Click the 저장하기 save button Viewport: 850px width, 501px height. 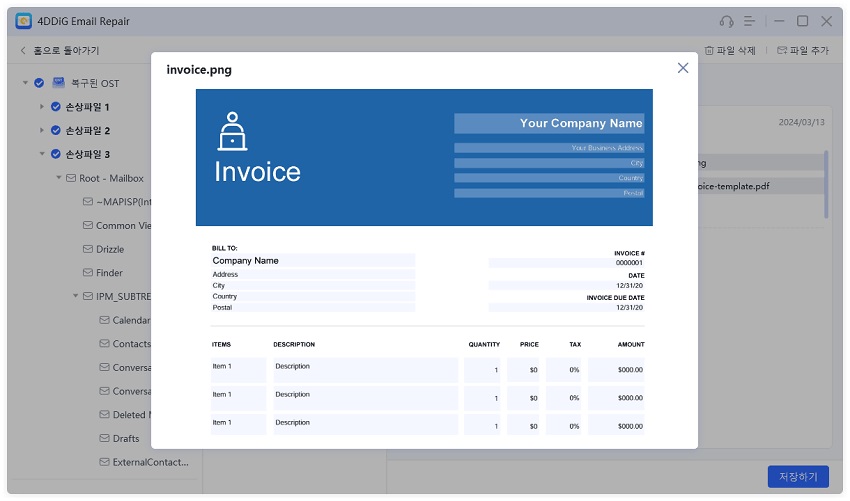pyautogui.click(x=797, y=477)
